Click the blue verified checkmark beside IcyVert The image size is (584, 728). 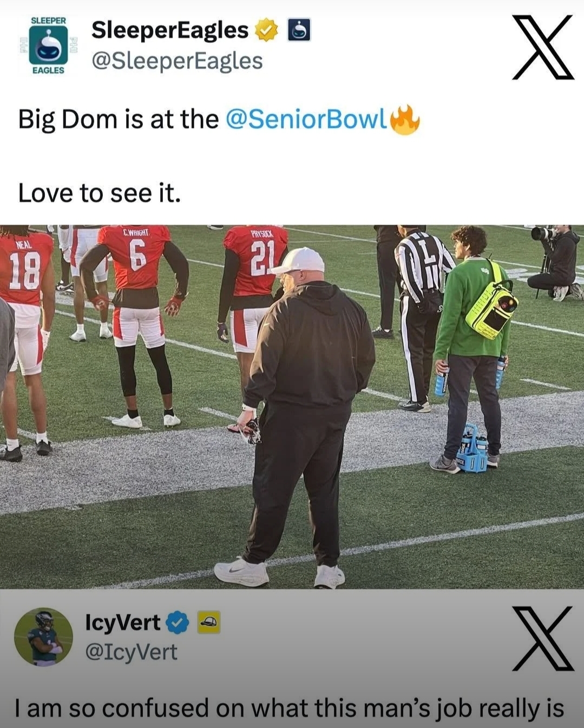click(177, 623)
